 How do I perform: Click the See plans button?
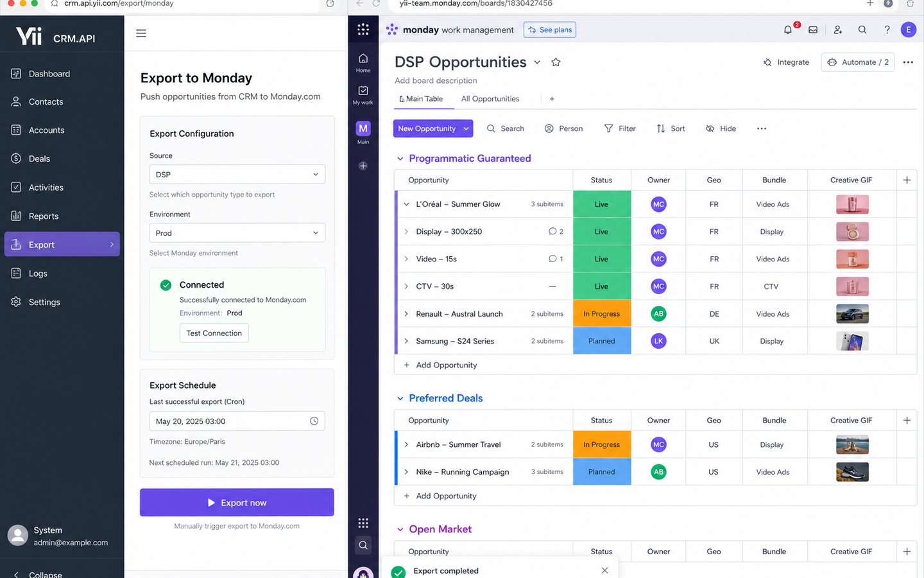(550, 30)
